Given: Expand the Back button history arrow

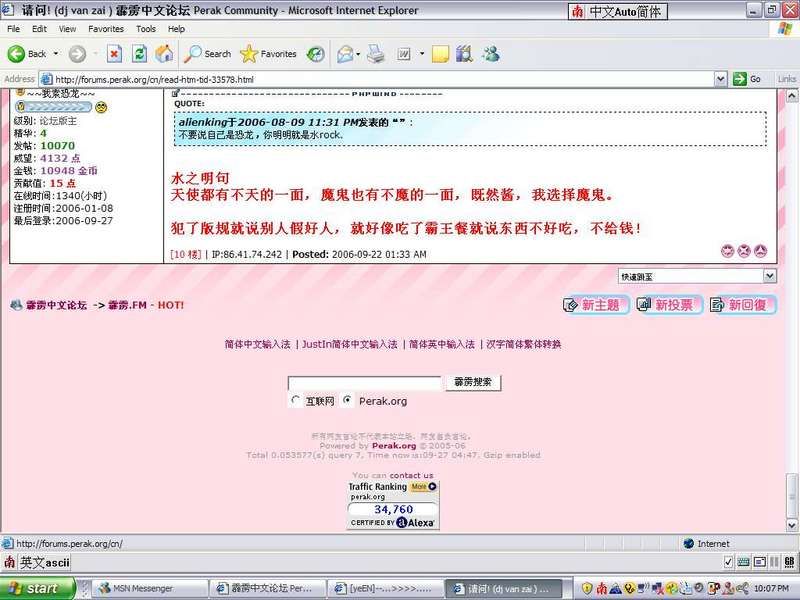Looking at the screenshot, I should click(57, 54).
